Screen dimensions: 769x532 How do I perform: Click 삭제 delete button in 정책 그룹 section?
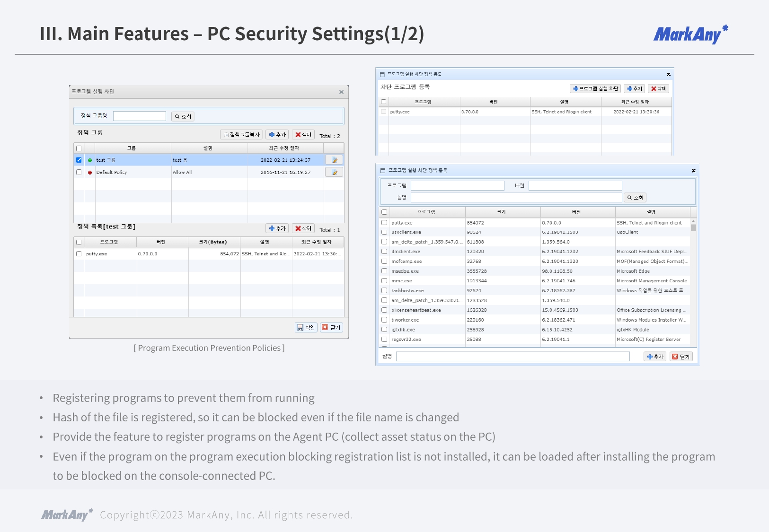coord(303,135)
